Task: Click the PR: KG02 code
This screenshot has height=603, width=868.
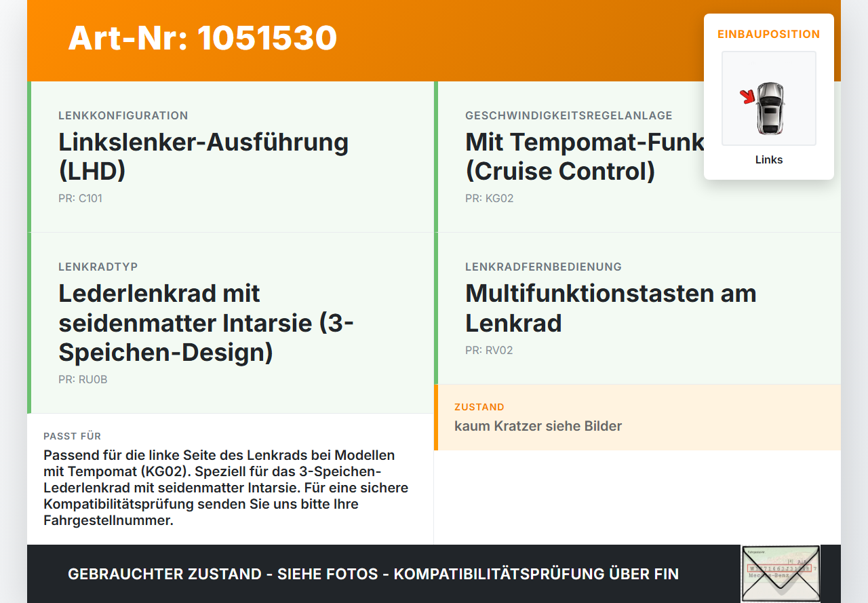Action: [x=490, y=199]
